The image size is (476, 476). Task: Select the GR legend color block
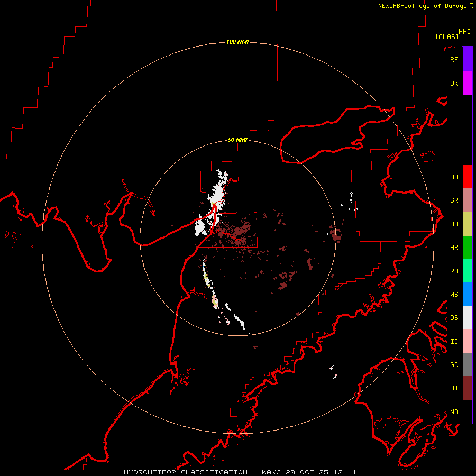click(x=467, y=200)
